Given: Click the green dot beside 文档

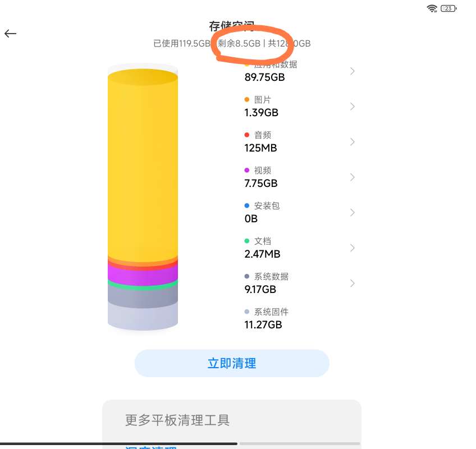Looking at the screenshot, I should pyautogui.click(x=247, y=241).
